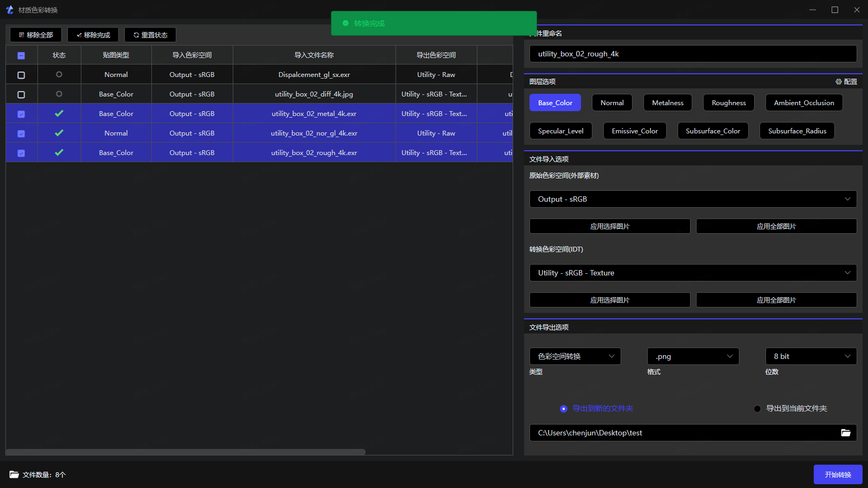868x488 pixels.
Task: Select 导出到当前文件夹 radio option
Action: 757,409
